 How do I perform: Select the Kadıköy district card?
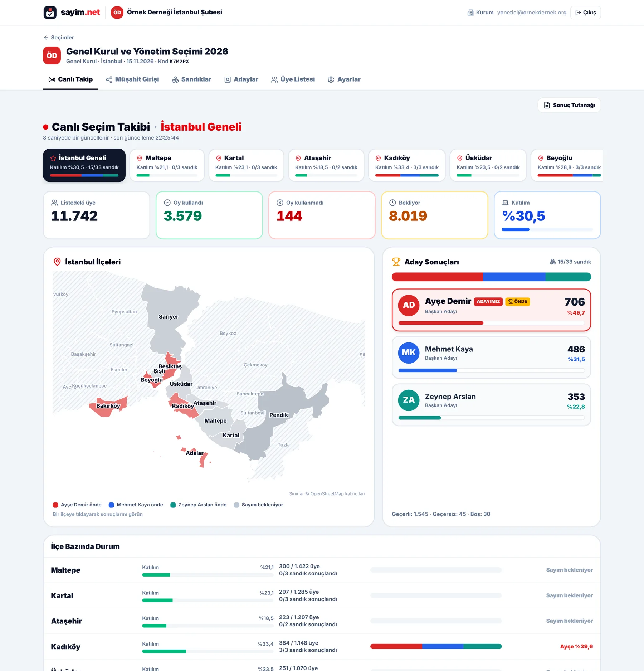point(407,165)
